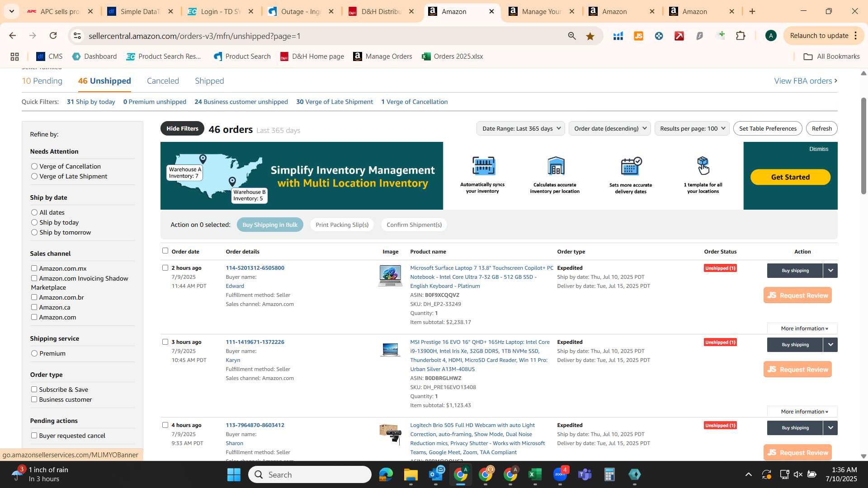Viewport: 868px width, 488px height.
Task: Open Calculator from taskbar
Action: pos(609,474)
